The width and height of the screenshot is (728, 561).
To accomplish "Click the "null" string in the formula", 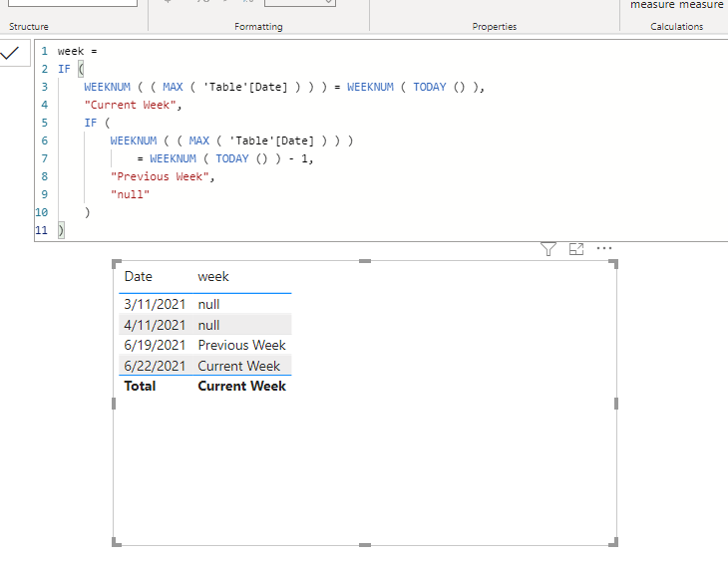I will [130, 194].
